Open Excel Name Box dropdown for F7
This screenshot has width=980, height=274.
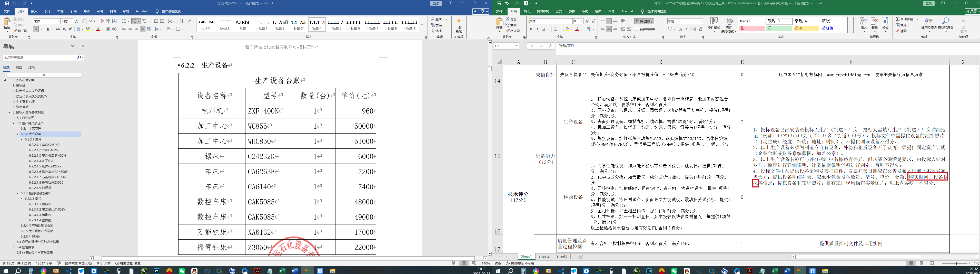tap(517, 46)
